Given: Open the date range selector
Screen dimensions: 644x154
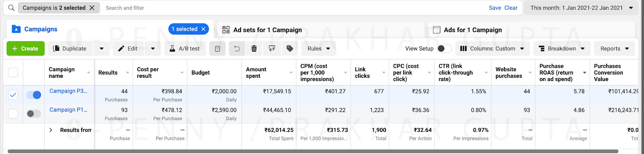Looking at the screenshot, I should (581, 8).
